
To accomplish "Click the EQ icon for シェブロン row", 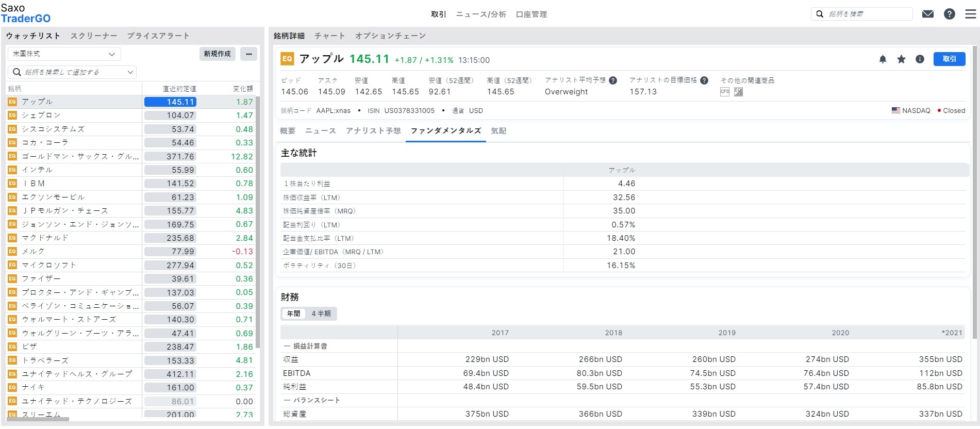I will [x=12, y=115].
